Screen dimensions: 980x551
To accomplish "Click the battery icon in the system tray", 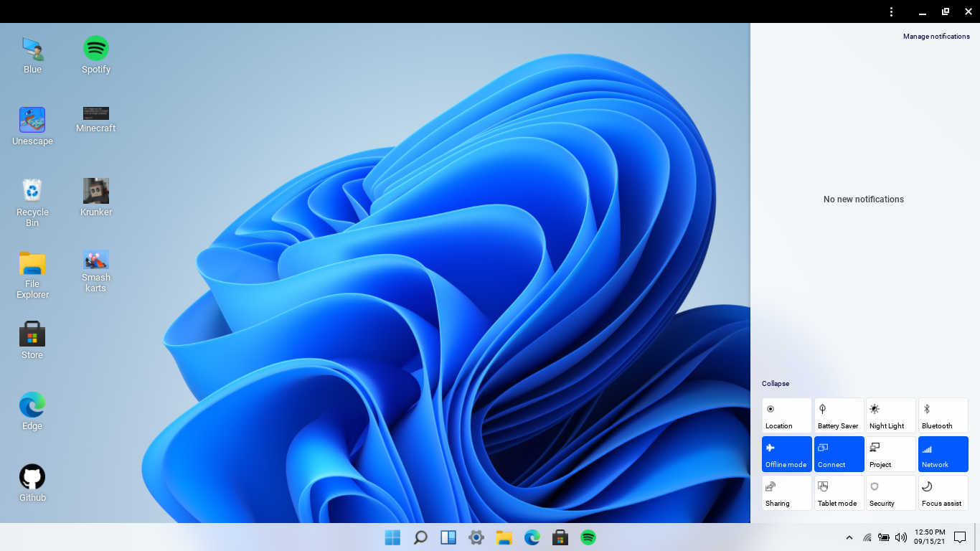I will click(x=884, y=537).
